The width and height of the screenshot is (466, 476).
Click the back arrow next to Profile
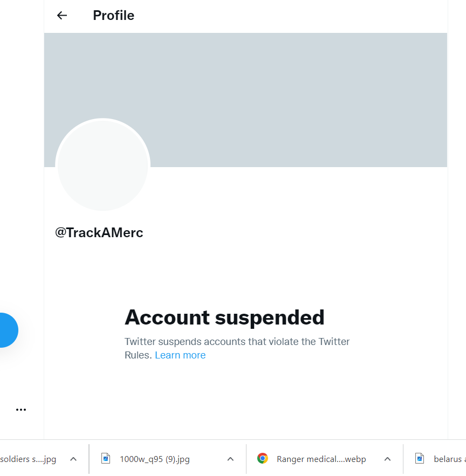pos(62,16)
